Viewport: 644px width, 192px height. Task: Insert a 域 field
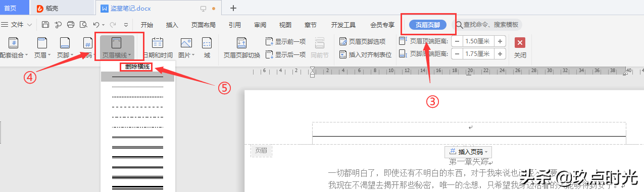207,48
